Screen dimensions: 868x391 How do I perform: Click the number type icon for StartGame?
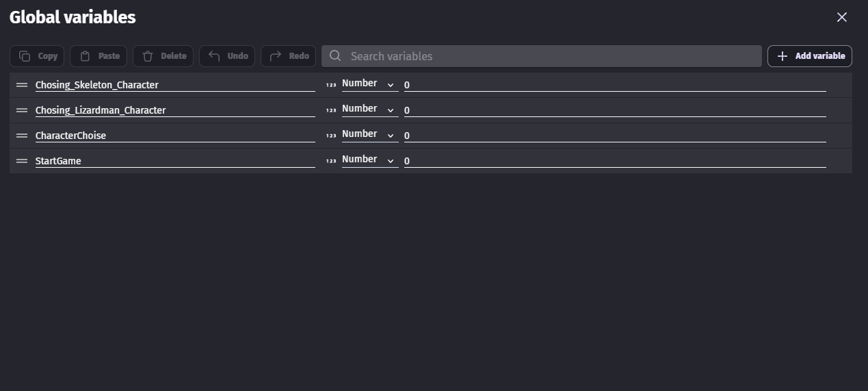tap(331, 161)
